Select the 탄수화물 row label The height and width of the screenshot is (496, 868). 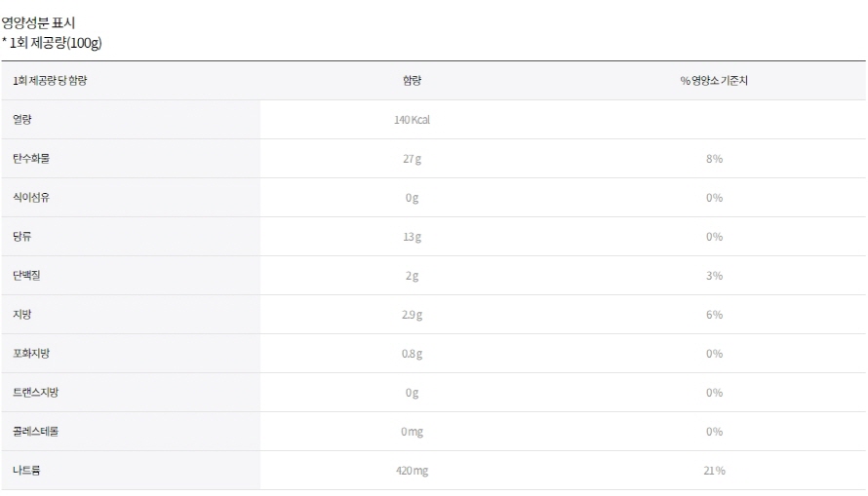coord(31,159)
